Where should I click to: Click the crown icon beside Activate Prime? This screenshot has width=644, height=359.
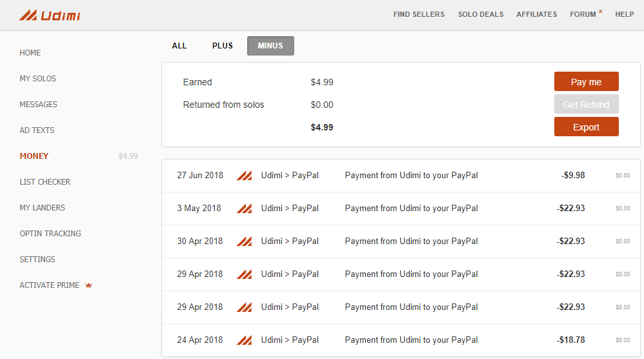88,285
